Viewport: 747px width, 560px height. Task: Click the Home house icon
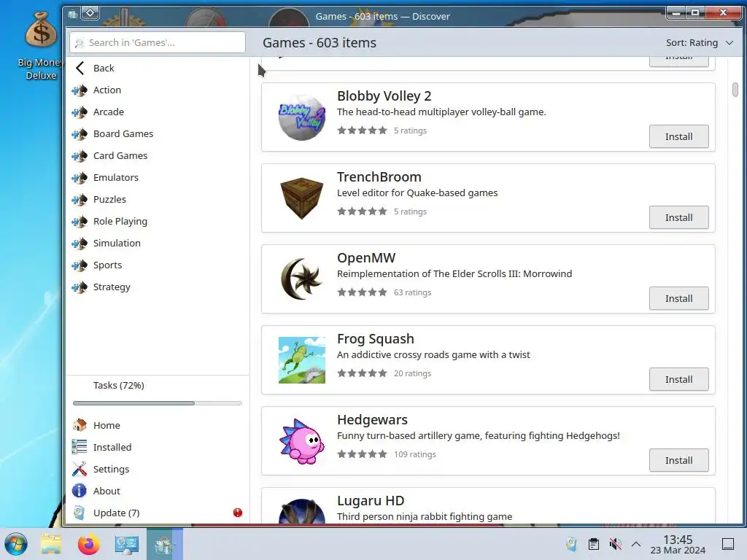tap(79, 425)
